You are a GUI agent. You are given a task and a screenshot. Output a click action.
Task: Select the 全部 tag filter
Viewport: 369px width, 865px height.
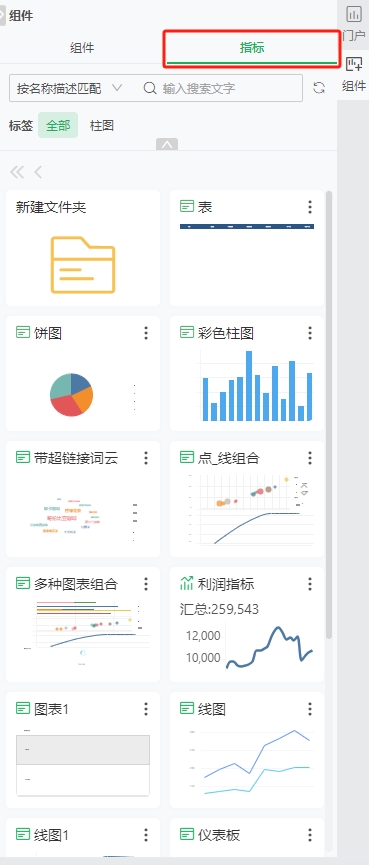[58, 125]
